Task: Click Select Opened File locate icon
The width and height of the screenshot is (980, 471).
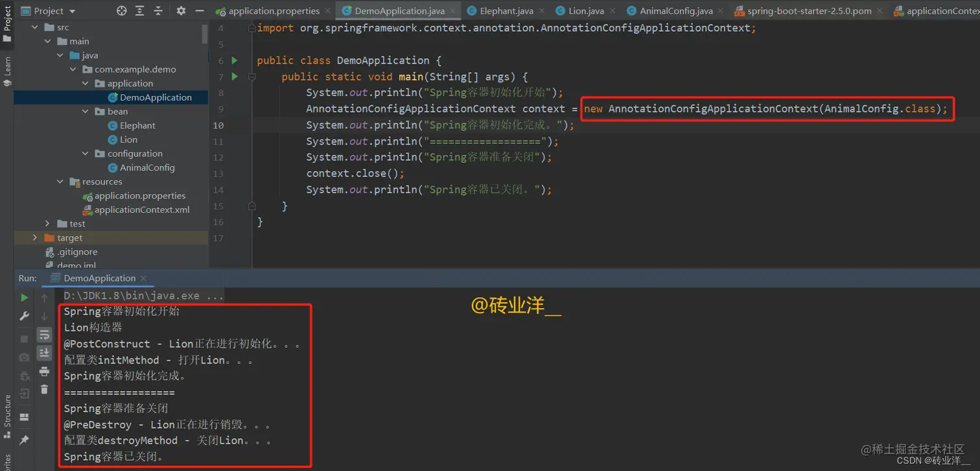Action: 122,11
